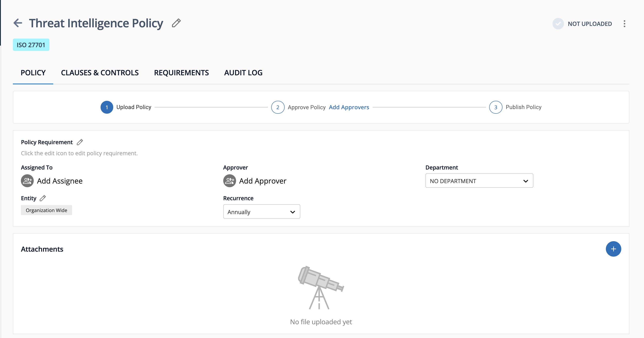
Task: Click the NOT UPLOADED status label
Action: pos(590,24)
